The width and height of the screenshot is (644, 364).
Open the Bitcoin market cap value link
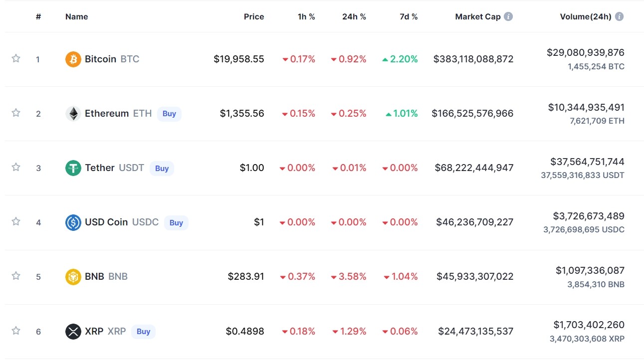(x=473, y=59)
